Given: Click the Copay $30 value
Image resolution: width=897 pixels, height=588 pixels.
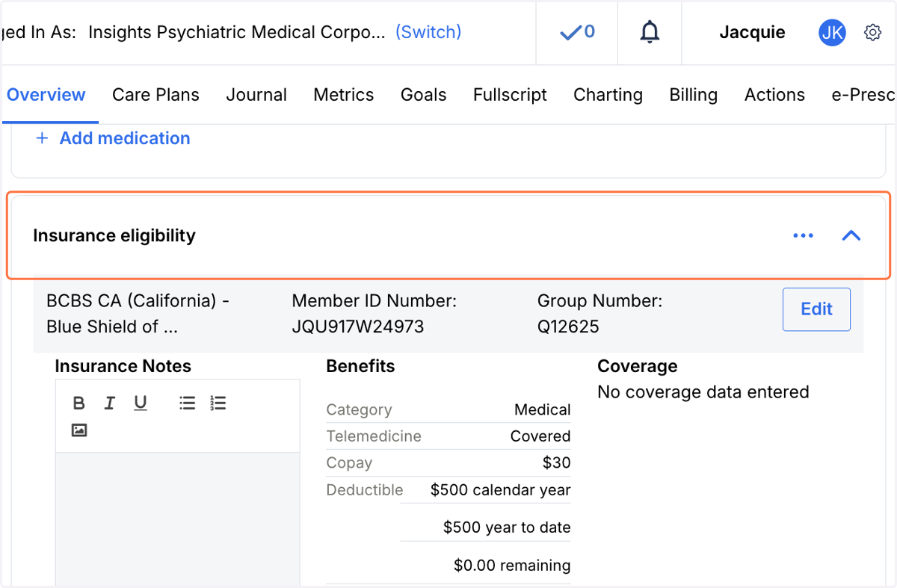Looking at the screenshot, I should [557, 462].
